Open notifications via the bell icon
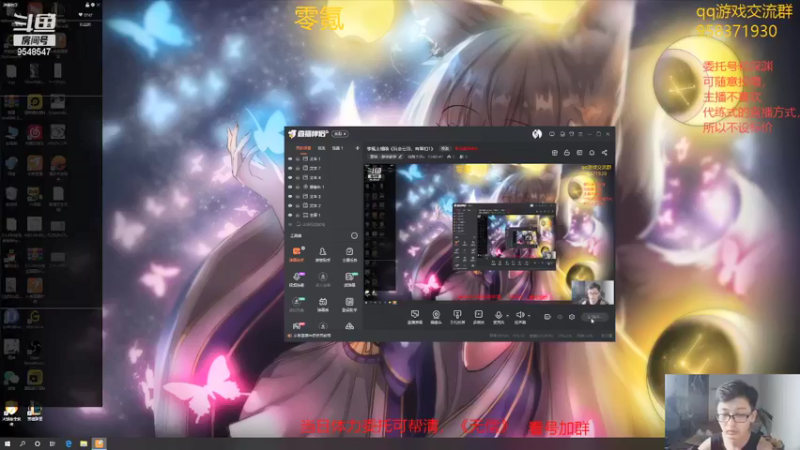800x450 pixels. [592, 153]
